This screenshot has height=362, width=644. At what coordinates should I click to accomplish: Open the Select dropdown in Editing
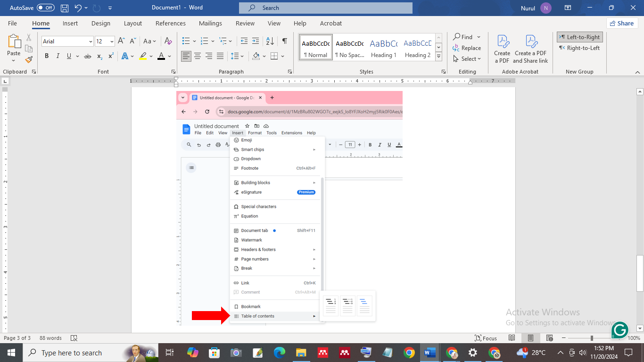pos(467,59)
